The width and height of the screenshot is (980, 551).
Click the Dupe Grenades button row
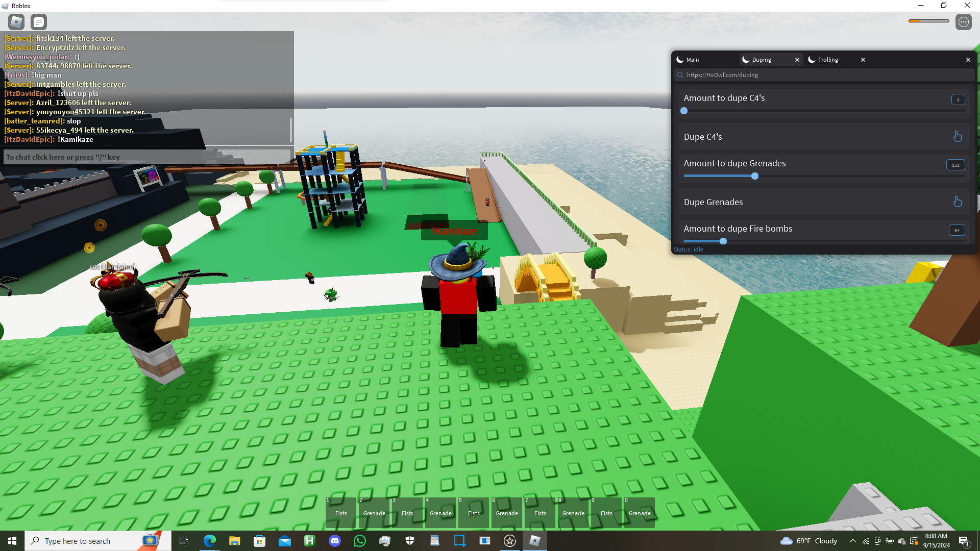click(x=824, y=202)
